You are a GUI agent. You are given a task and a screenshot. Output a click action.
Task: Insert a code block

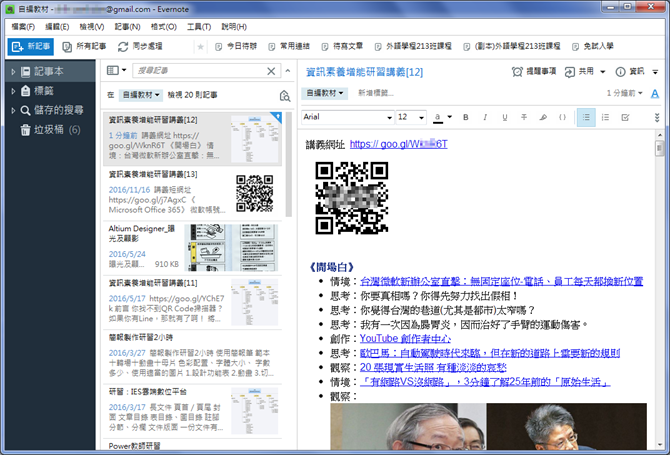coord(562,117)
